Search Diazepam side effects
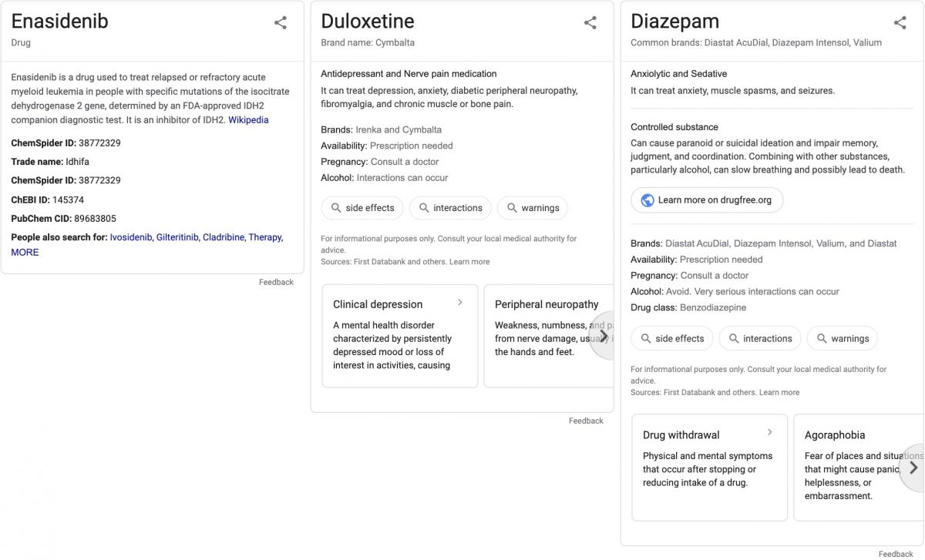Viewport: 925px width, 560px height. coord(672,339)
